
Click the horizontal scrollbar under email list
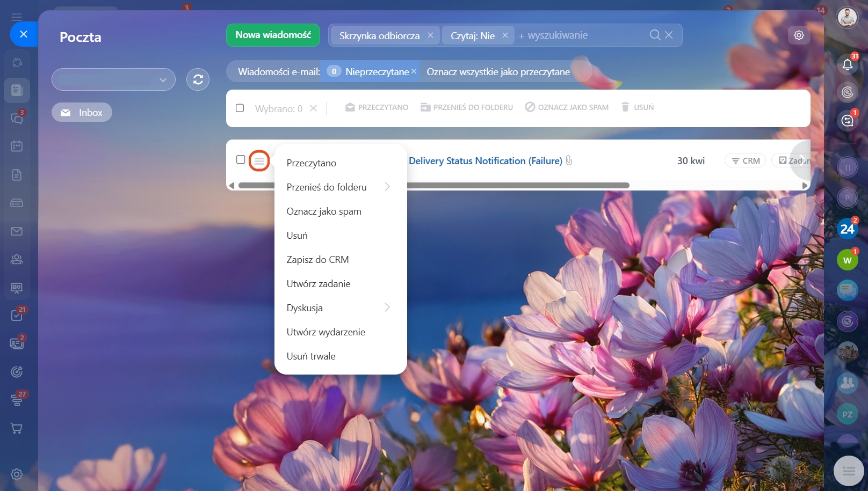click(434, 185)
